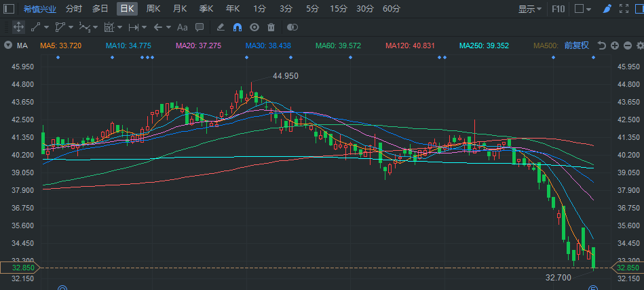Click the cyan MA250: 39.352 label
This screenshot has height=290, width=644.
[485, 46]
